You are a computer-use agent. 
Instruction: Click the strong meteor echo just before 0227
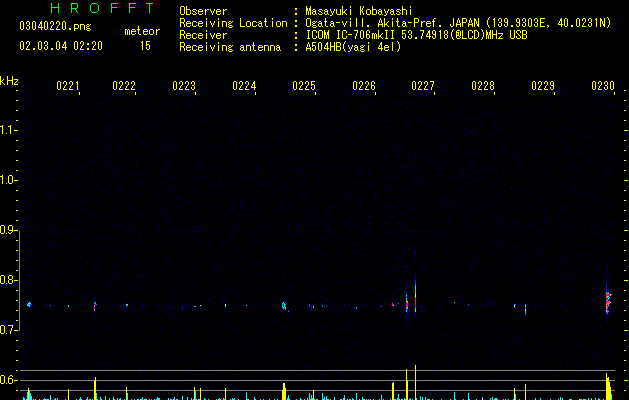tap(415, 295)
